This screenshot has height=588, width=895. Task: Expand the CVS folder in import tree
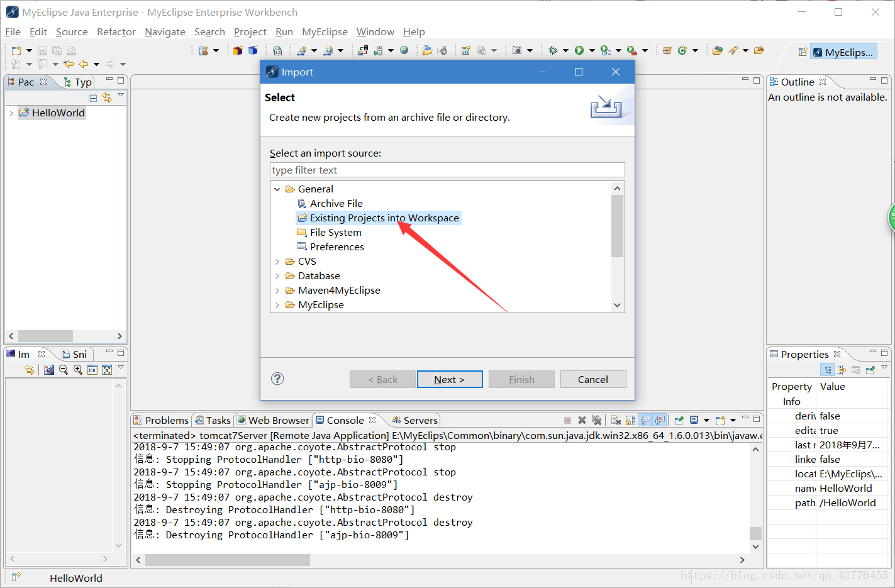pos(277,262)
